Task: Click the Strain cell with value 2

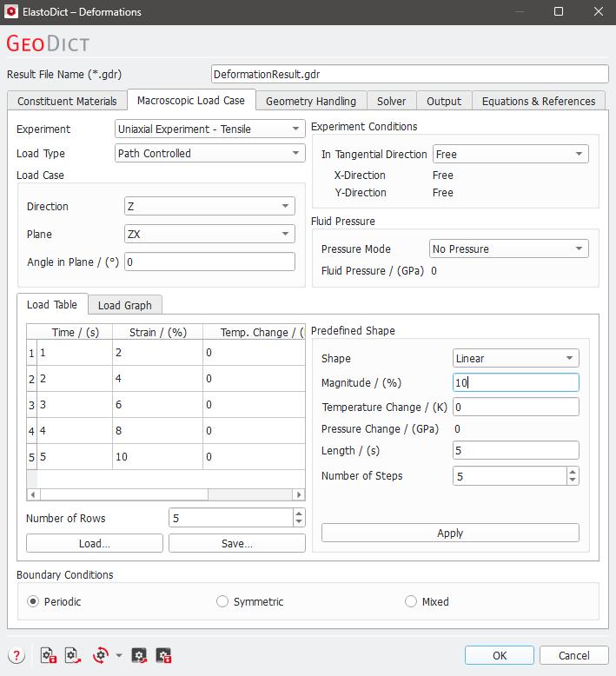Action: point(157,353)
